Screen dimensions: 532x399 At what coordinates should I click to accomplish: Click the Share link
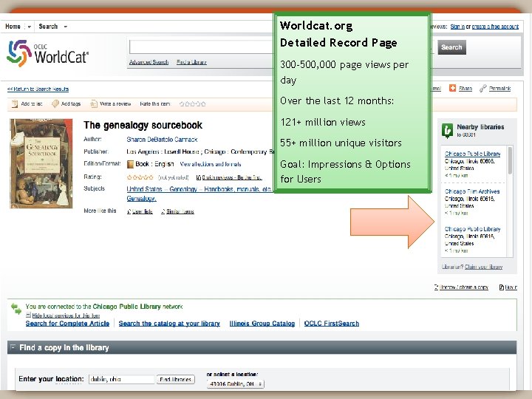click(x=465, y=89)
